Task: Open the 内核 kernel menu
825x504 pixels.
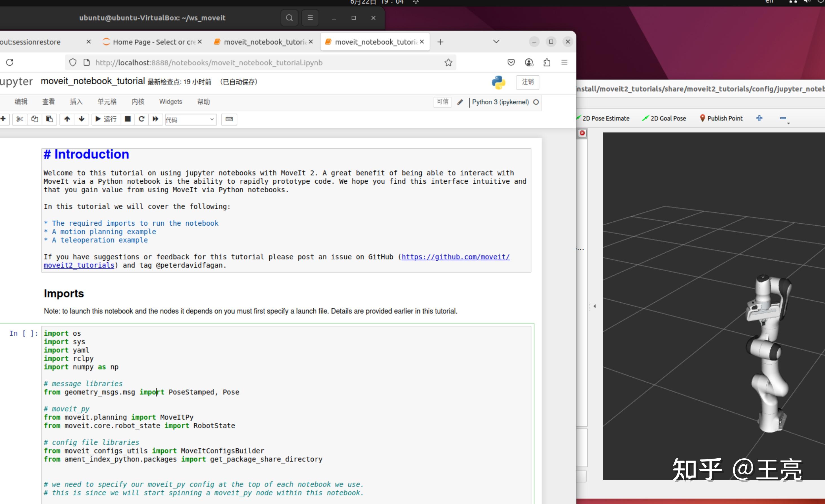Action: coord(138,102)
